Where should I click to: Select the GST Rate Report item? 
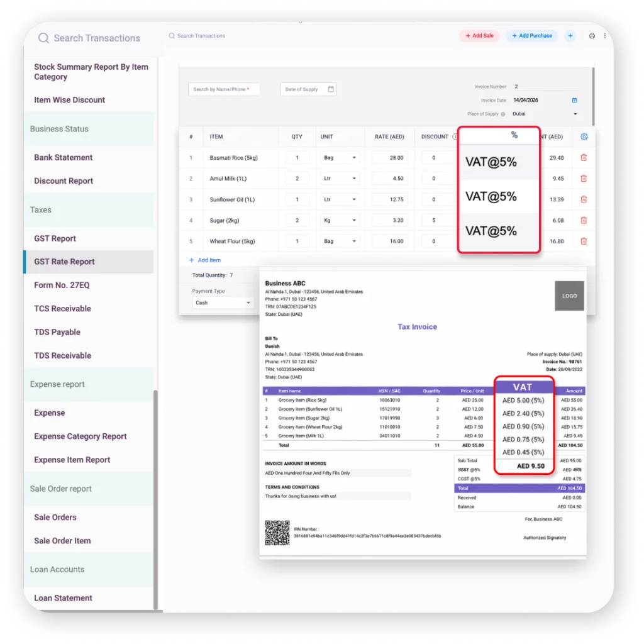tap(89, 262)
